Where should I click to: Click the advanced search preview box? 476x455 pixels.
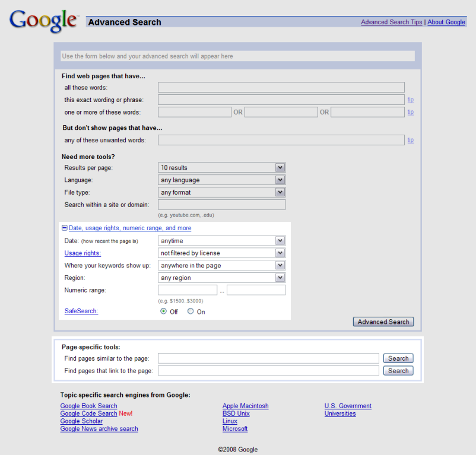[x=237, y=56]
